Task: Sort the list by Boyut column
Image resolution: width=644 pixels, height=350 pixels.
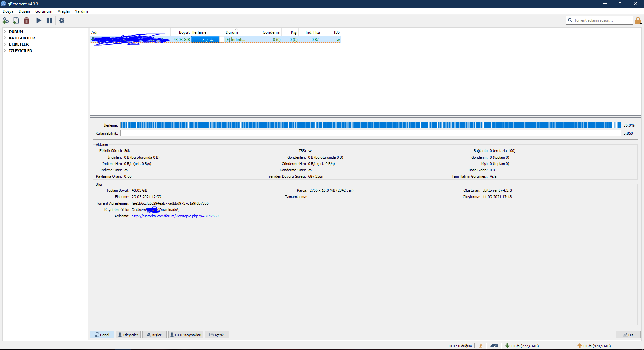Action: [180, 32]
